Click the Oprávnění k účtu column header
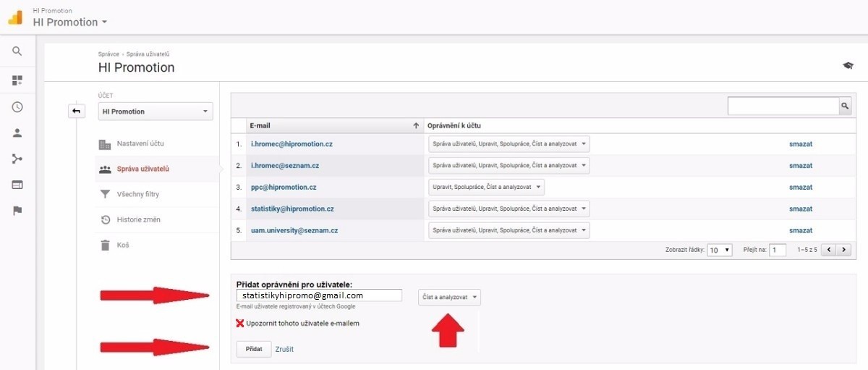The width and height of the screenshot is (868, 370). click(455, 125)
